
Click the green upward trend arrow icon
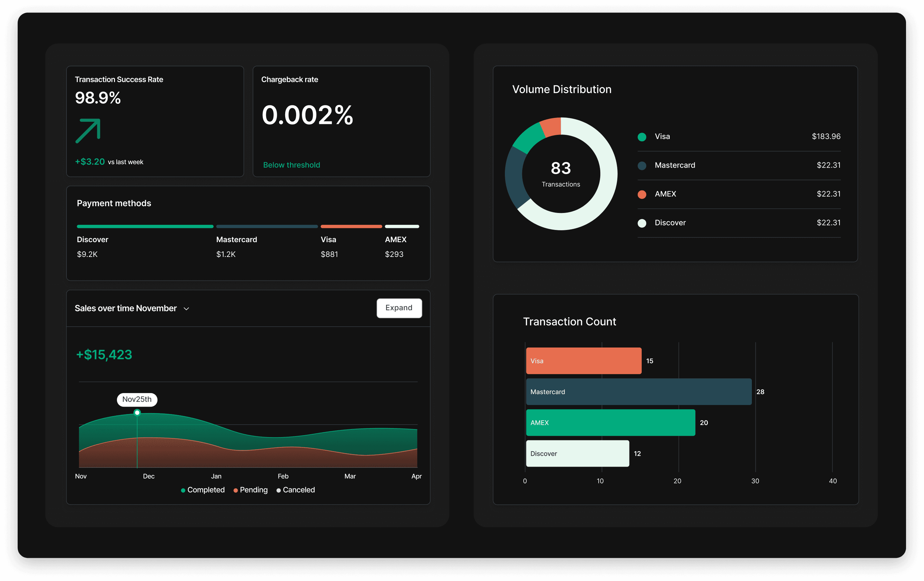pyautogui.click(x=88, y=131)
